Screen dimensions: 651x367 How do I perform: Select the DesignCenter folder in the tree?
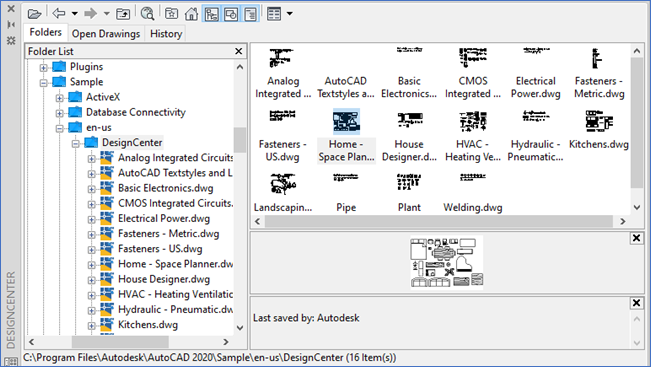click(132, 142)
